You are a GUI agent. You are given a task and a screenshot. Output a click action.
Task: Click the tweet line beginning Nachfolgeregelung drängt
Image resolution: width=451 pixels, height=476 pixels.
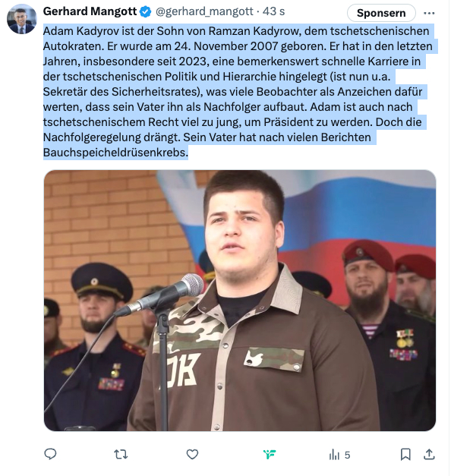(207, 137)
